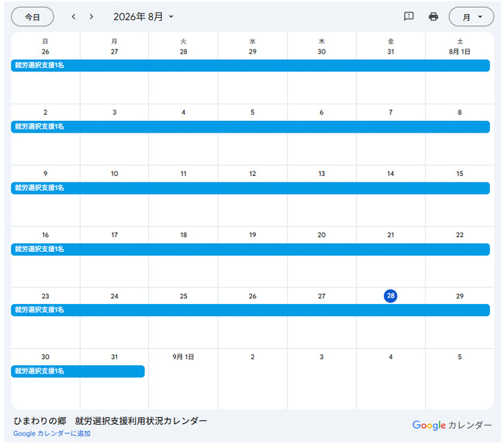Image resolution: width=504 pixels, height=445 pixels.
Task: Select August 12 date number
Action: (x=253, y=174)
